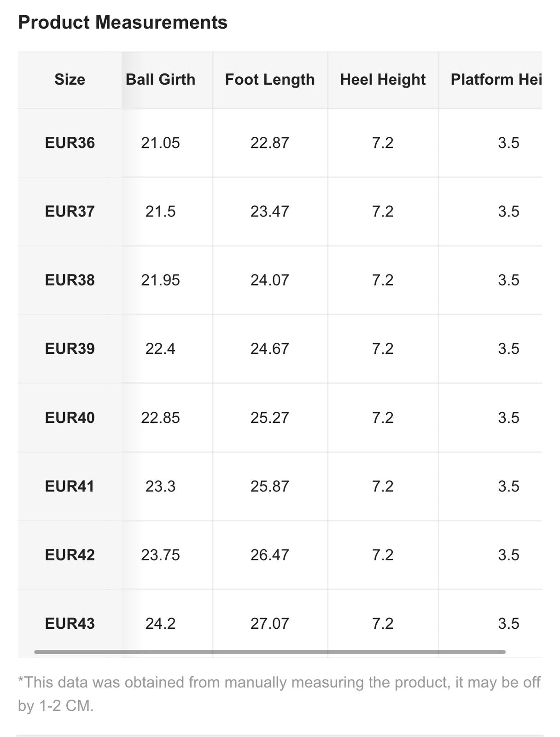Select the EUR42 size row label
Image resolution: width=560 pixels, height=737 pixels.
[x=70, y=555]
